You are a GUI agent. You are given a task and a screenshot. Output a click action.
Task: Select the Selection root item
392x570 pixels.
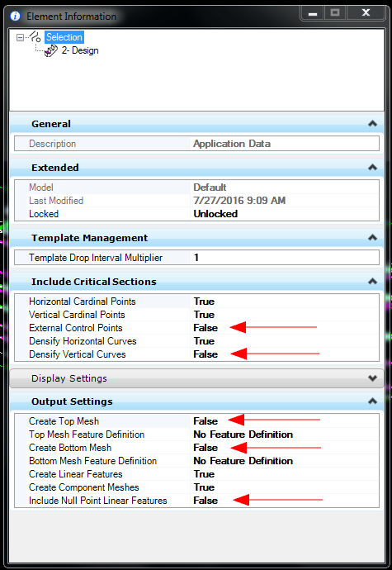click(64, 37)
